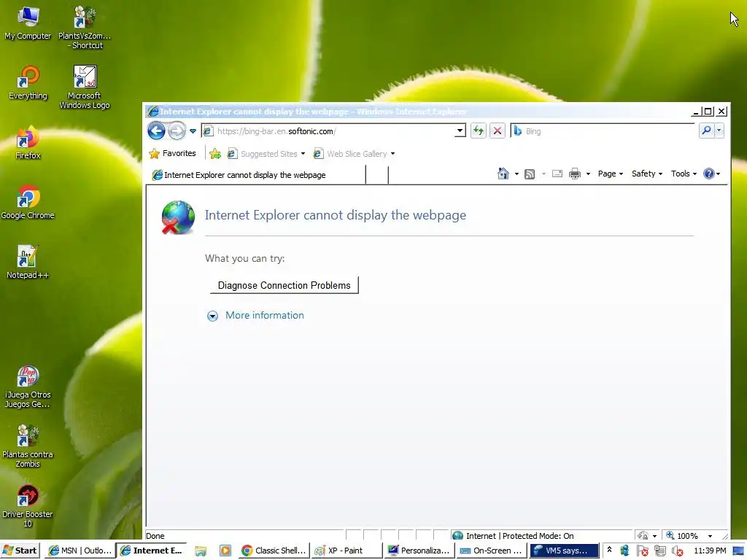Click the address bar URL field

[x=329, y=131]
